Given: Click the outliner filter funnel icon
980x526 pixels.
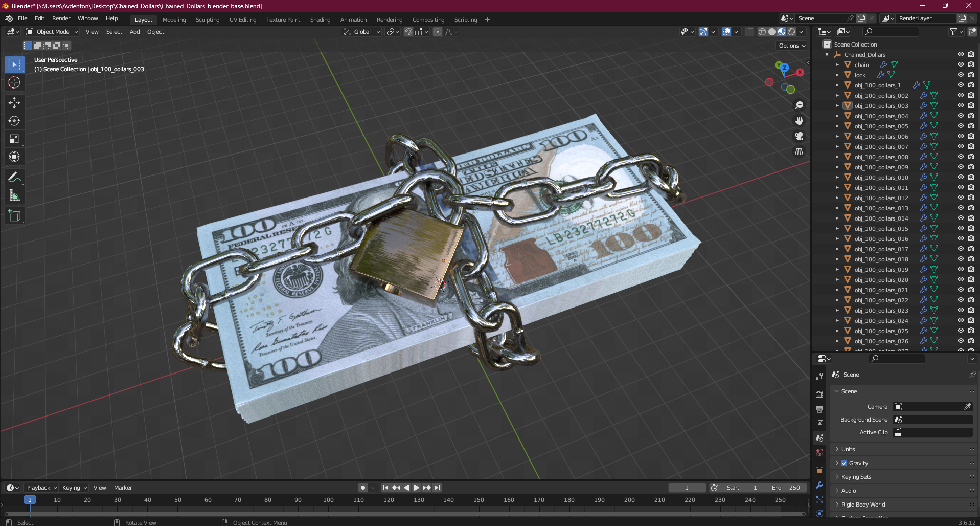Looking at the screenshot, I should click(953, 32).
